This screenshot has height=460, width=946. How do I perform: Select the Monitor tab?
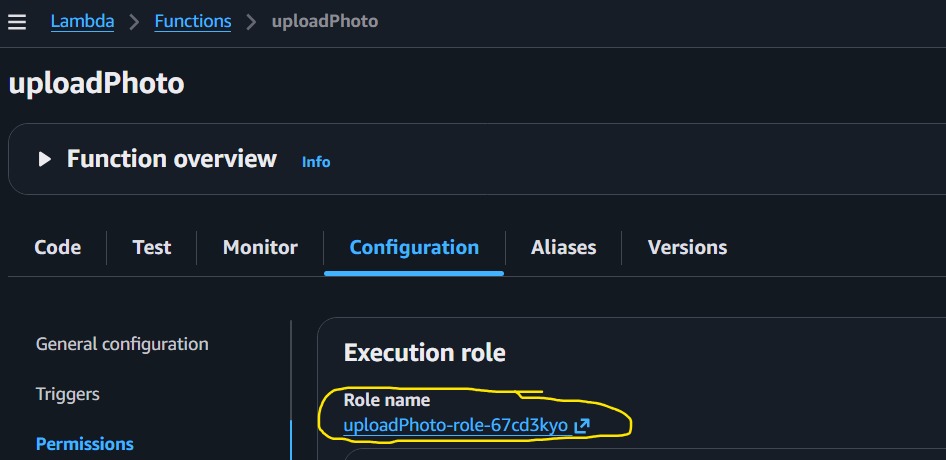260,247
